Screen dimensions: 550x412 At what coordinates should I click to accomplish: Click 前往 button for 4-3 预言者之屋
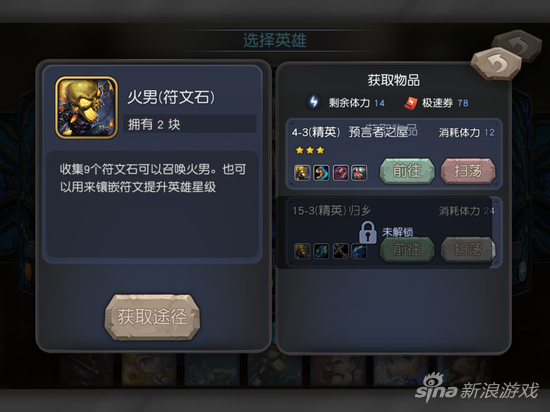407,171
